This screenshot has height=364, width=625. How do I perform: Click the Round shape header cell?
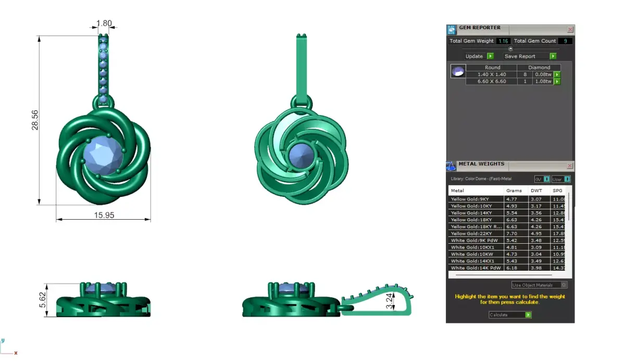(x=492, y=68)
